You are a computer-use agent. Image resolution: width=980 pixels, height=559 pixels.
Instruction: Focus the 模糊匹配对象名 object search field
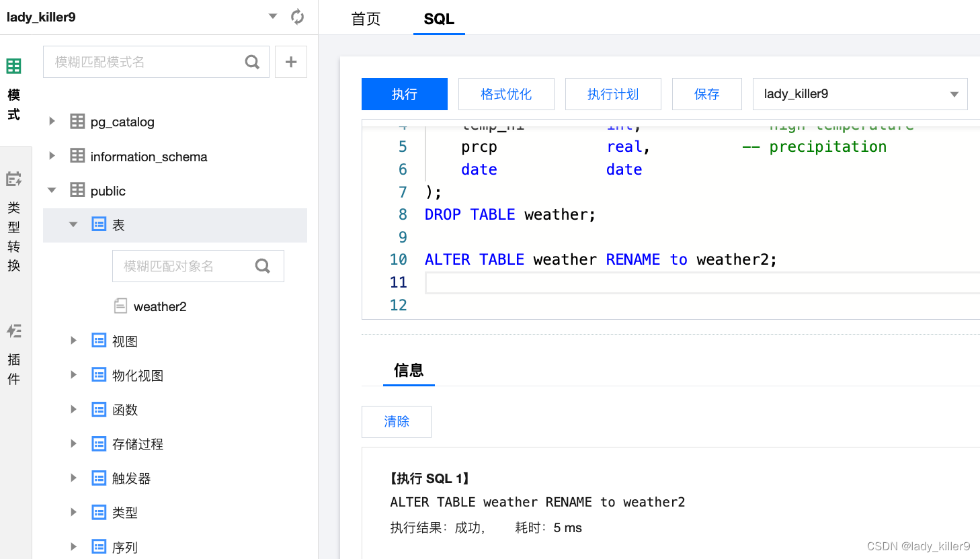pos(198,266)
